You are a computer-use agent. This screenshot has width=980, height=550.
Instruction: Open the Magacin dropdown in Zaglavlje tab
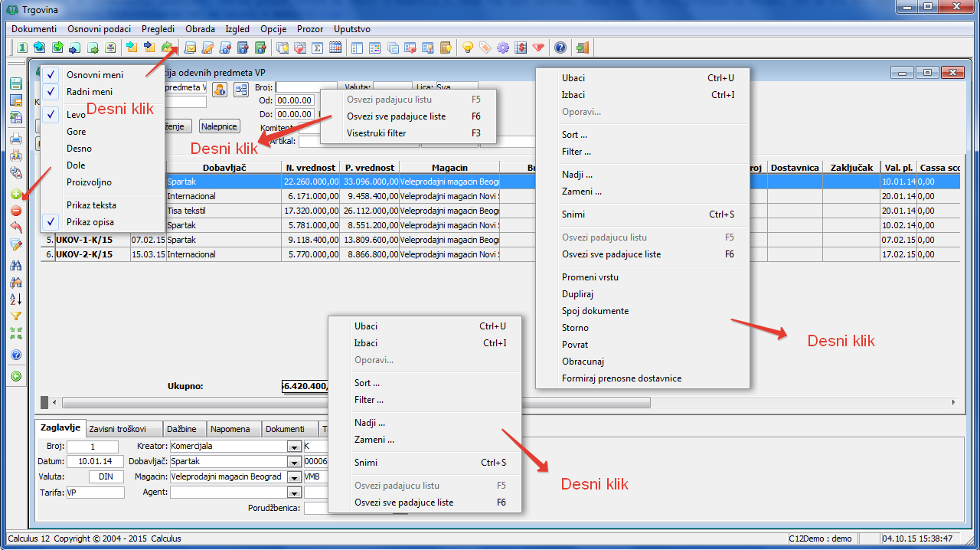pos(293,477)
